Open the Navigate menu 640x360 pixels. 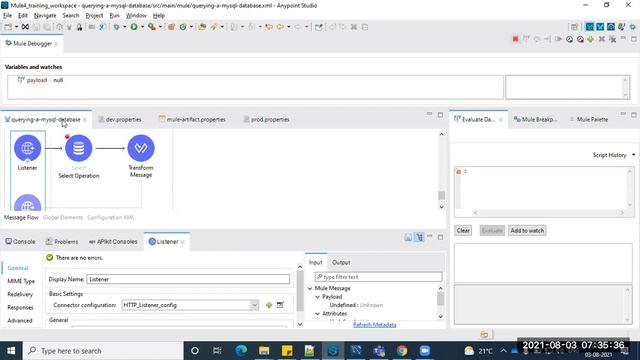pos(45,16)
